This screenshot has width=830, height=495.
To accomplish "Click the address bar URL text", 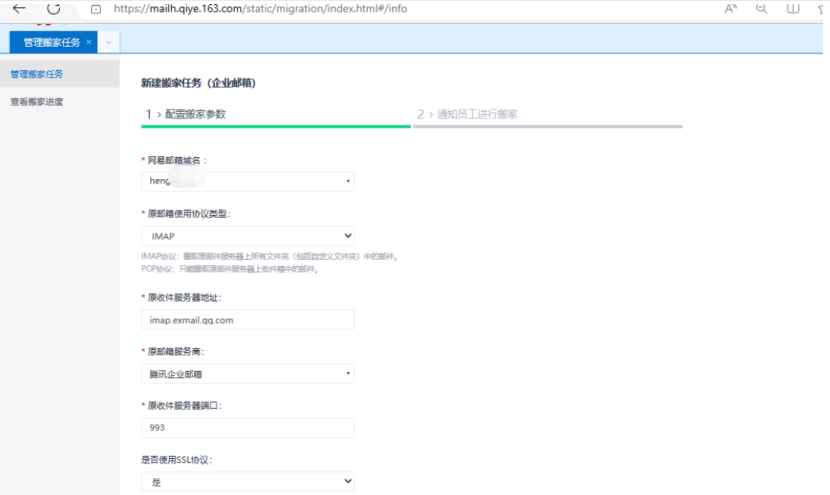I will coord(260,8).
